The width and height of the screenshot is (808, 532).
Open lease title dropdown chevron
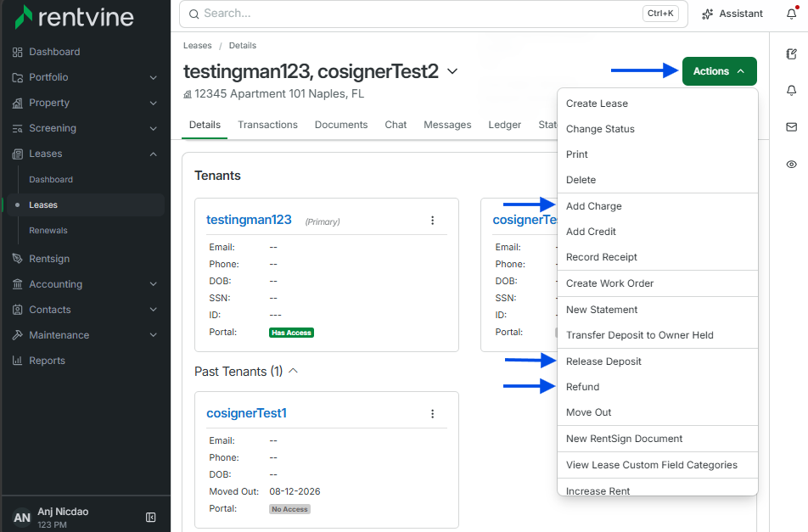[452, 71]
